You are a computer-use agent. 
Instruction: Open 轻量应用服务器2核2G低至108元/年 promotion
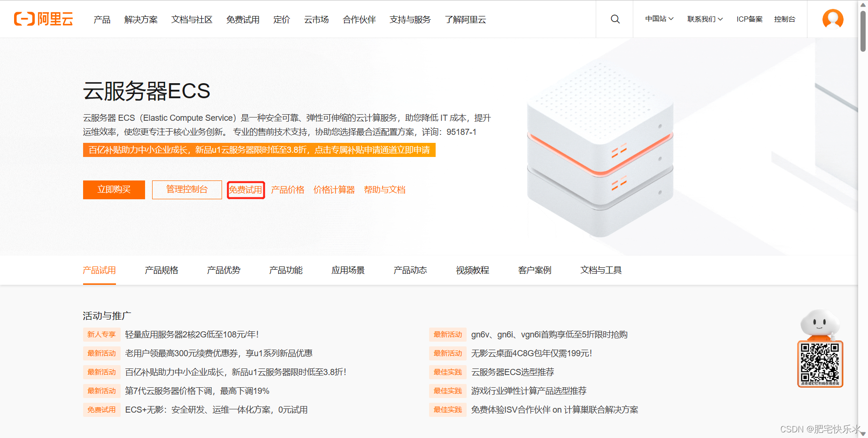pos(192,335)
